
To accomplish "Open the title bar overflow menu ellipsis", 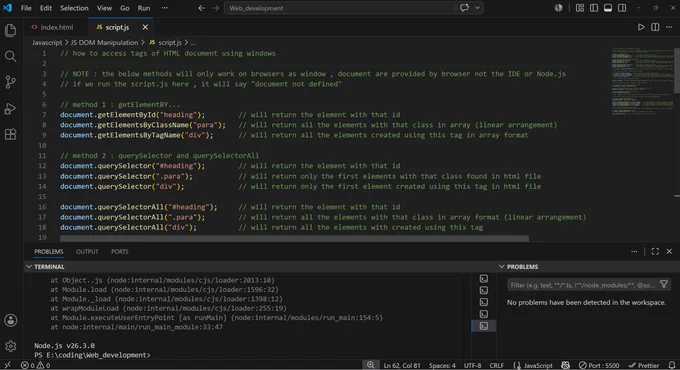I will 164,8.
